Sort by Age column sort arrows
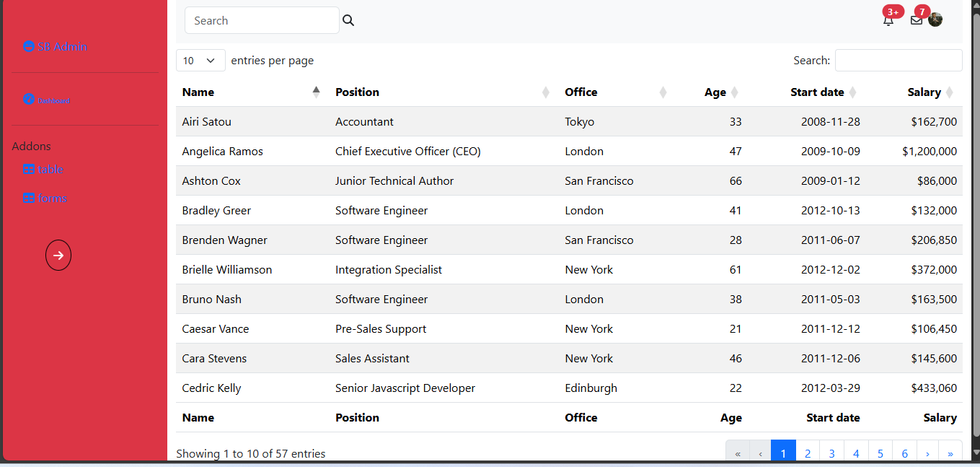The image size is (980, 467). (734, 92)
